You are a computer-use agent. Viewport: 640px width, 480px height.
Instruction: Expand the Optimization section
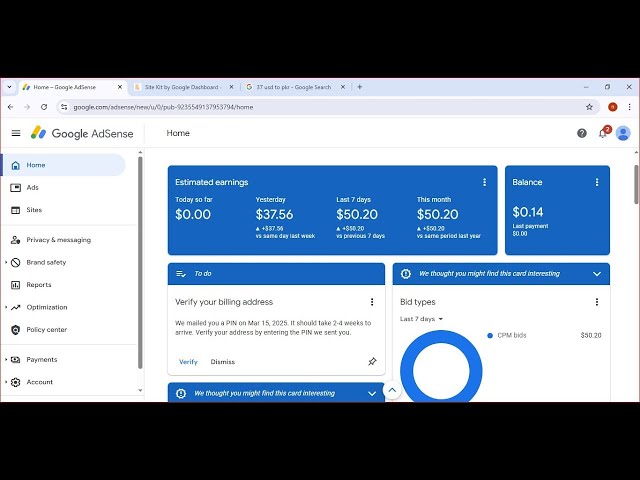click(x=6, y=307)
